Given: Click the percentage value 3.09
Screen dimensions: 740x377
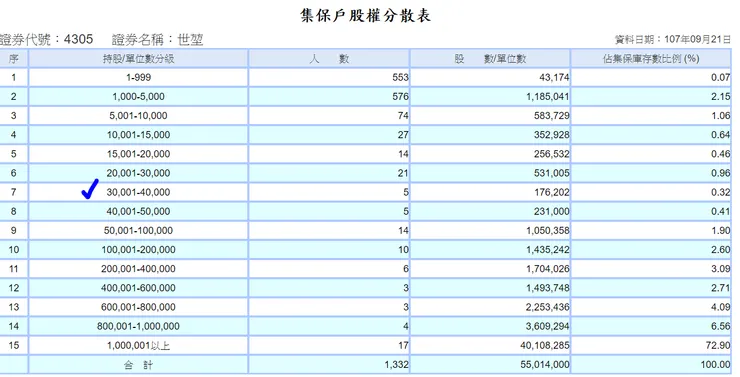Looking at the screenshot, I should 721,269.
